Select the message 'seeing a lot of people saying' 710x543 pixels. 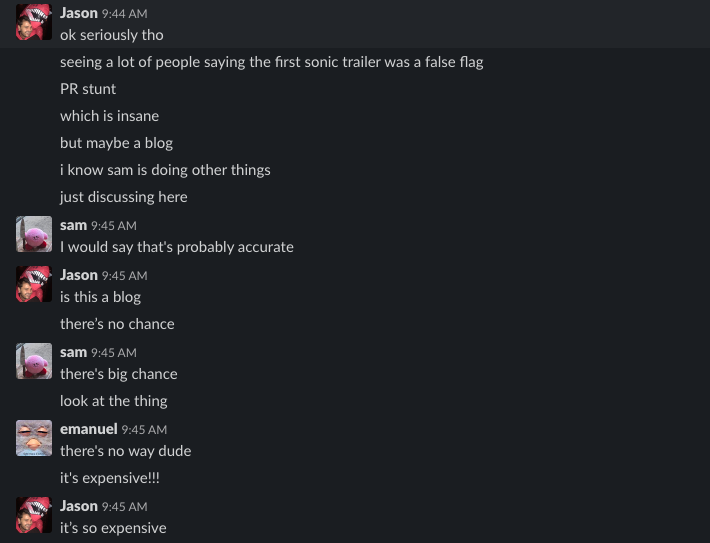point(272,62)
